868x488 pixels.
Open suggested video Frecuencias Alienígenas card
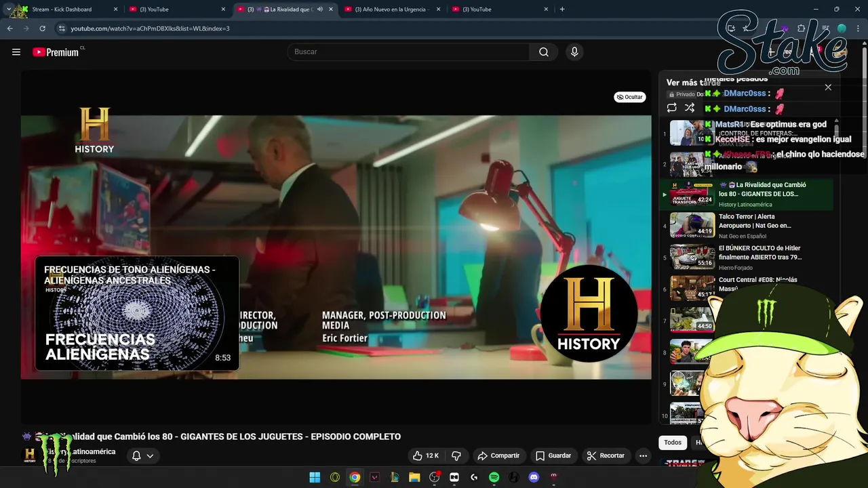[137, 313]
